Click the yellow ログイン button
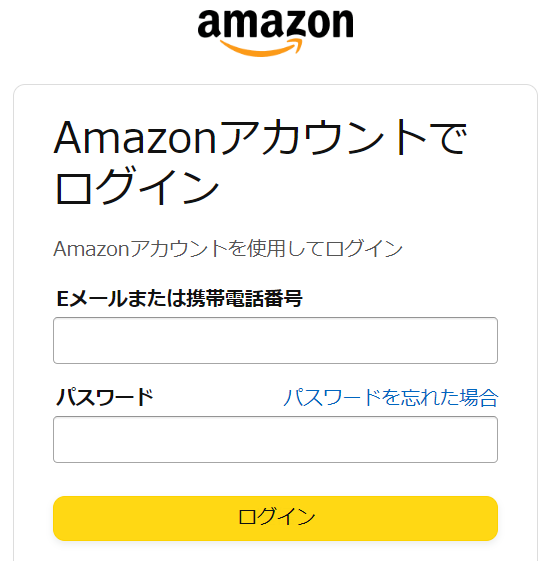556x561 pixels. (275, 518)
